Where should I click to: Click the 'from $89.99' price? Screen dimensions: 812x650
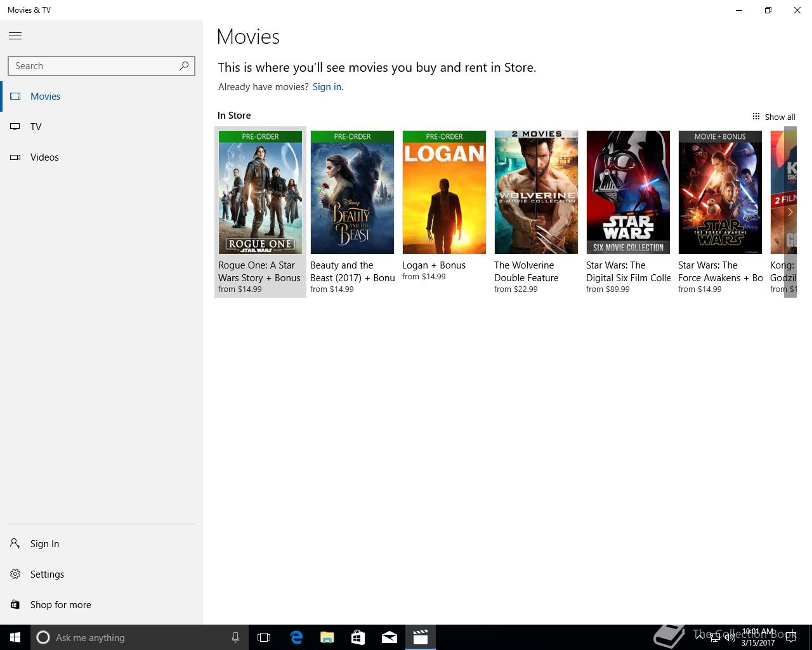pyautogui.click(x=608, y=289)
